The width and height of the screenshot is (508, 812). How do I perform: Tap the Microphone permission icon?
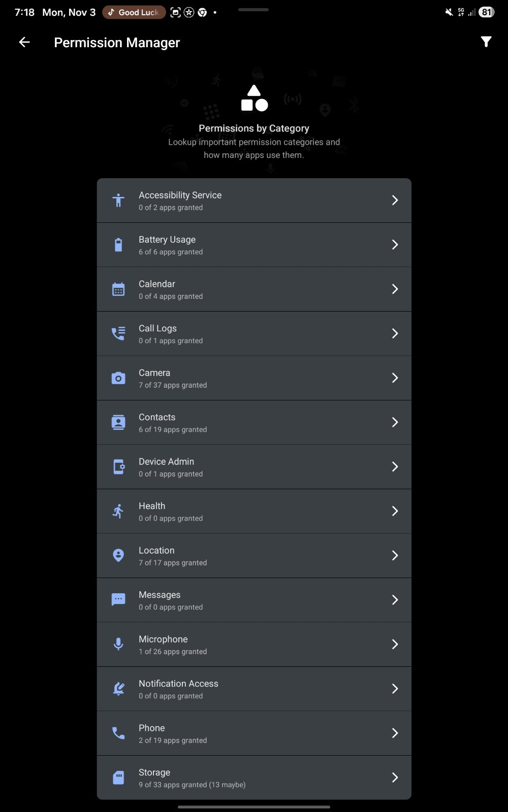118,644
